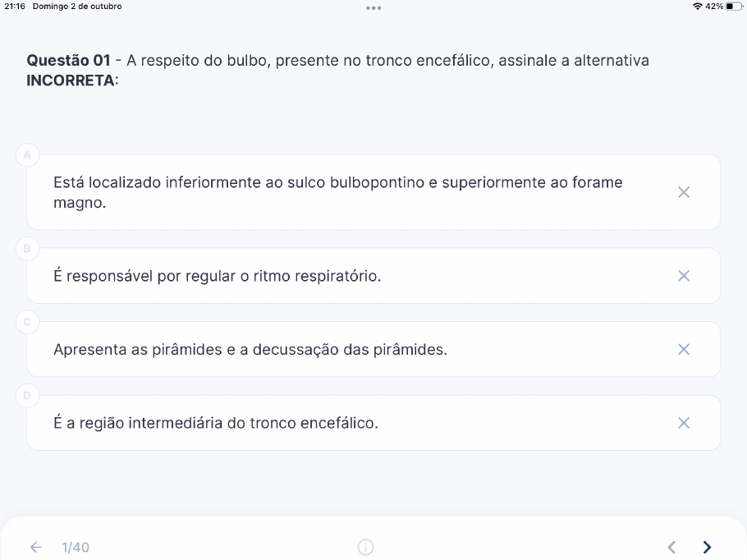The image size is (747, 560).
Task: Strike out option B using the X icon
Action: tap(684, 276)
